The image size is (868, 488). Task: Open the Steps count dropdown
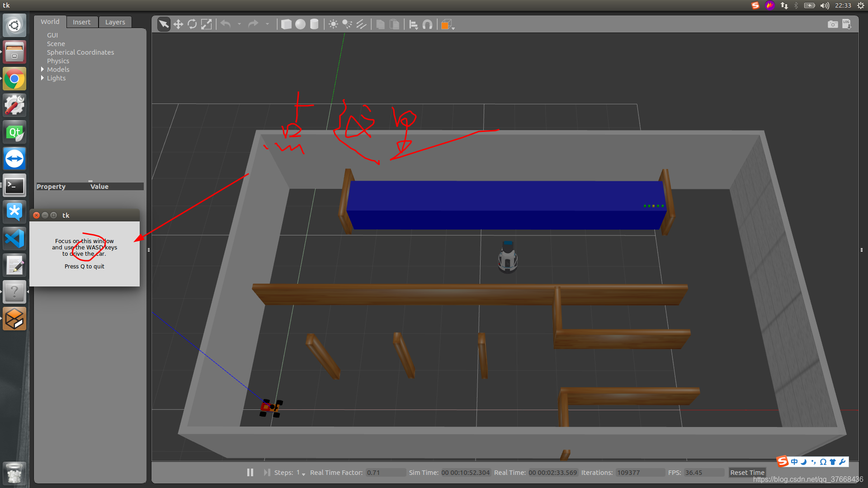point(303,474)
